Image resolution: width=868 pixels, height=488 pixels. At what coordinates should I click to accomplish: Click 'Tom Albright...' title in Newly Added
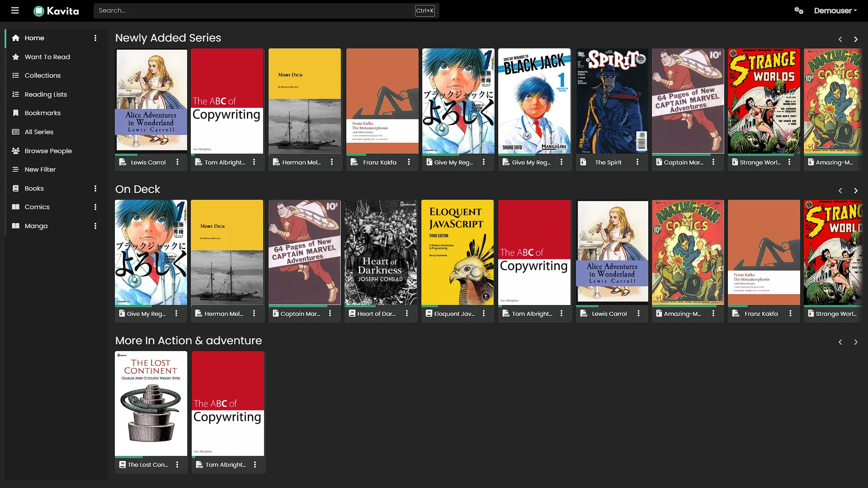coord(225,162)
